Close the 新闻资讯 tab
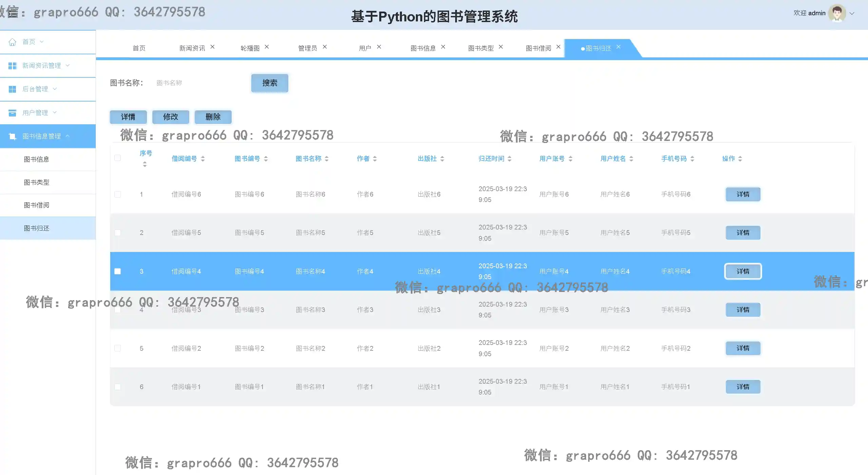Viewport: 868px width, 475px height. [x=212, y=47]
